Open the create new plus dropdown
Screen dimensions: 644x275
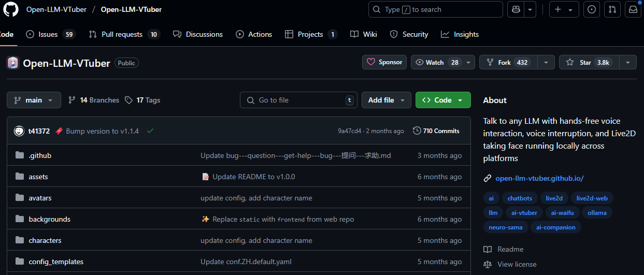pos(564,9)
